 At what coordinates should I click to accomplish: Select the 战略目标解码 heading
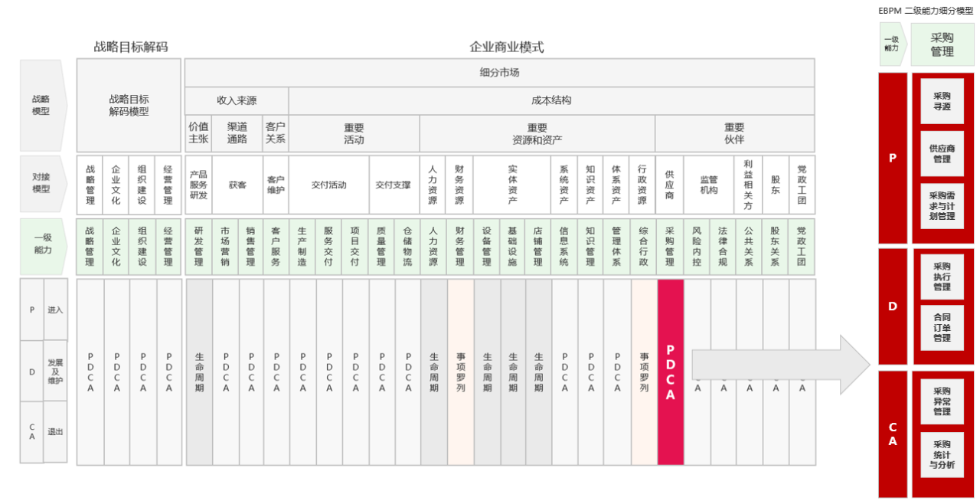point(131,47)
